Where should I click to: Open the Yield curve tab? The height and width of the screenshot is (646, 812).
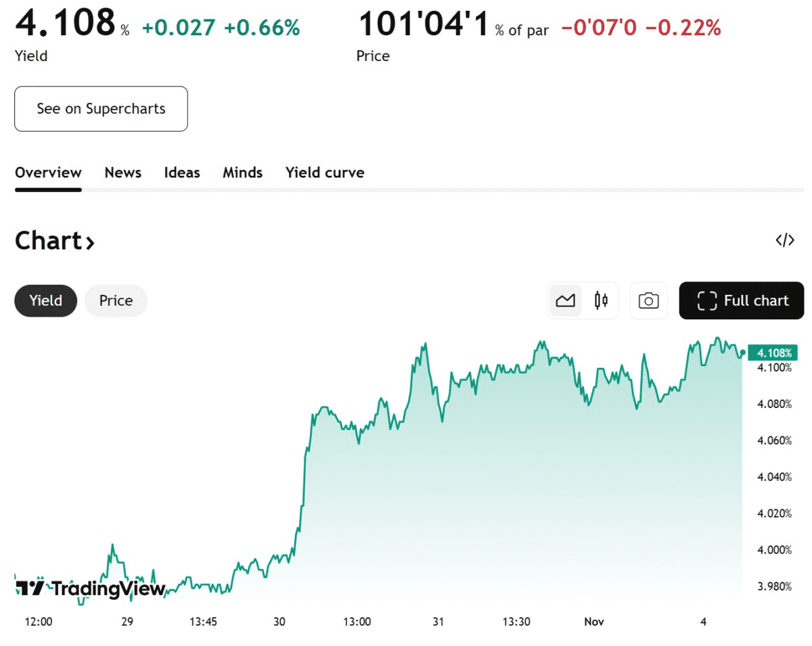(325, 172)
